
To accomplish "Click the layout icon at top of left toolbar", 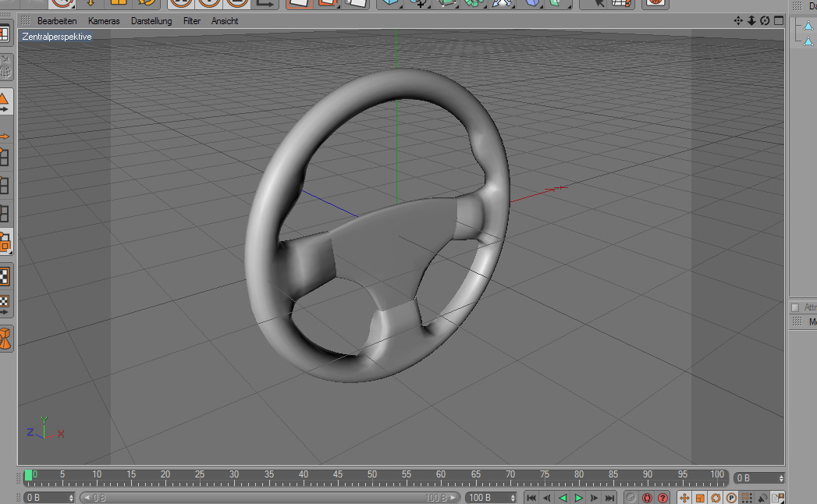I will pos(5,34).
